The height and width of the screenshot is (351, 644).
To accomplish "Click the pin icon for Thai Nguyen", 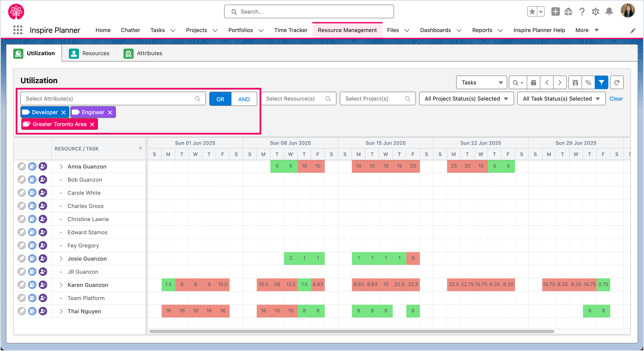I will pos(21,311).
